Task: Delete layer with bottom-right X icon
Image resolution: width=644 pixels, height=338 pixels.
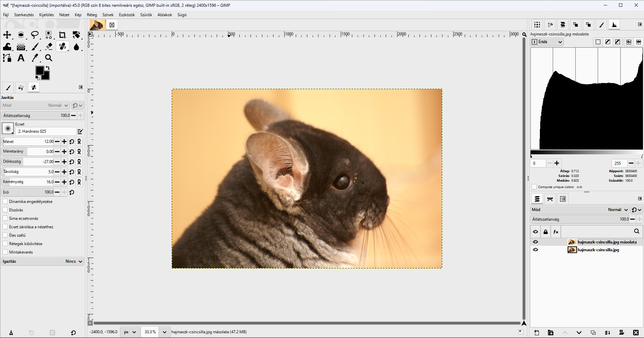Action: pyautogui.click(x=636, y=333)
